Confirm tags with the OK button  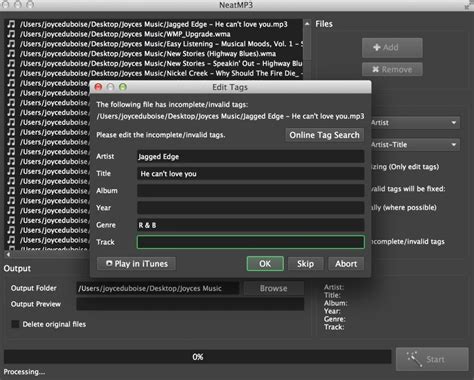pos(265,264)
